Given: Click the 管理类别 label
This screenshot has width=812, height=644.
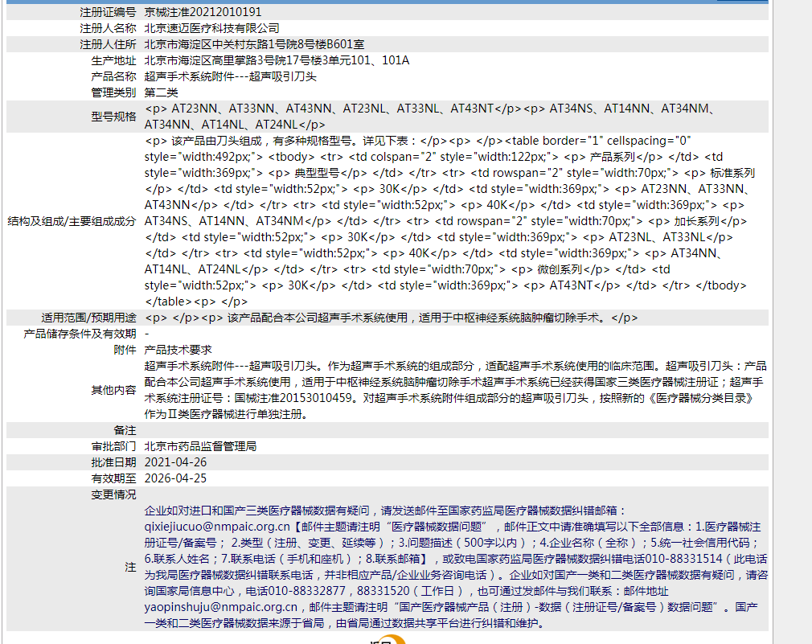Looking at the screenshot, I should (113, 92).
